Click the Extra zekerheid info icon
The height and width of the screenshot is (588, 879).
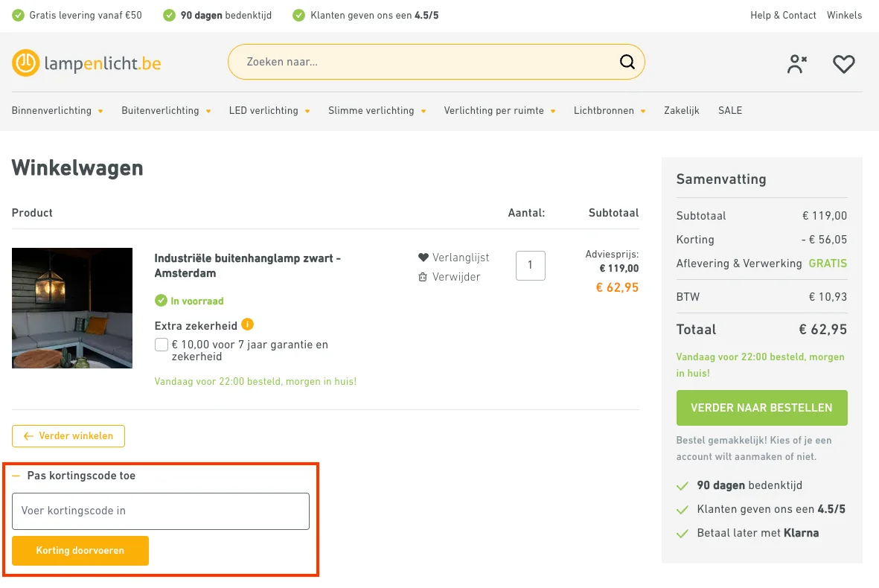[248, 325]
